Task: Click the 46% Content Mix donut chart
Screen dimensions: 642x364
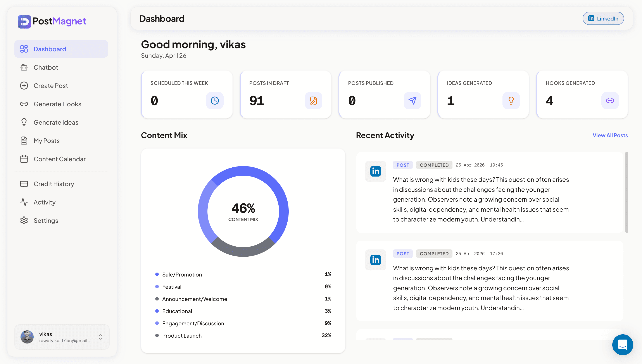Action: point(243,211)
